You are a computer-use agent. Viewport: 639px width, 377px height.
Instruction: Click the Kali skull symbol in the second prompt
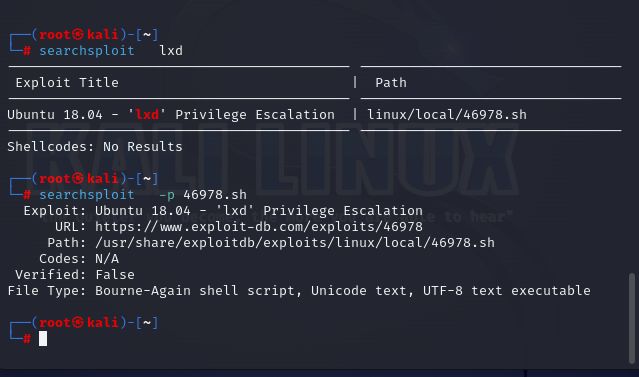pos(78,179)
